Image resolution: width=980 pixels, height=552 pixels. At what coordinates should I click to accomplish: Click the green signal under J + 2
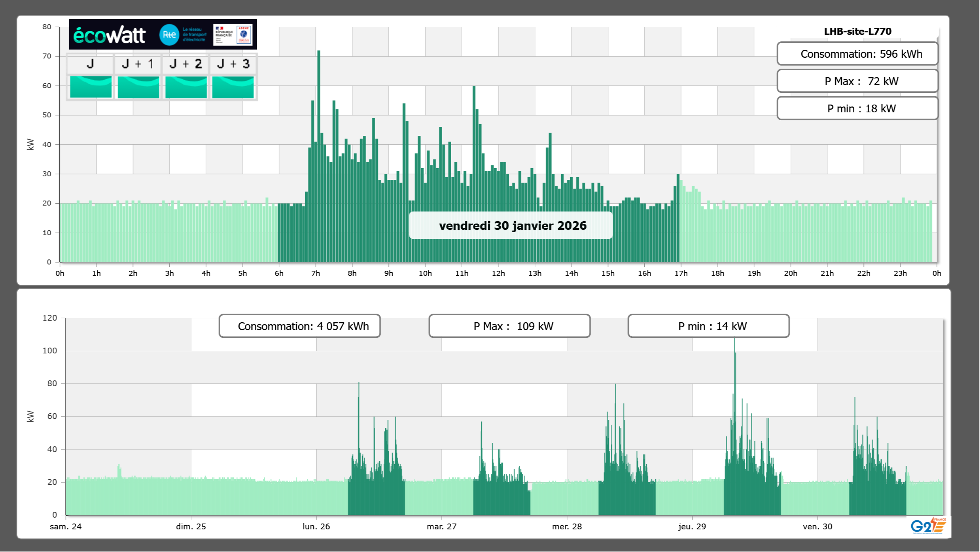click(186, 87)
